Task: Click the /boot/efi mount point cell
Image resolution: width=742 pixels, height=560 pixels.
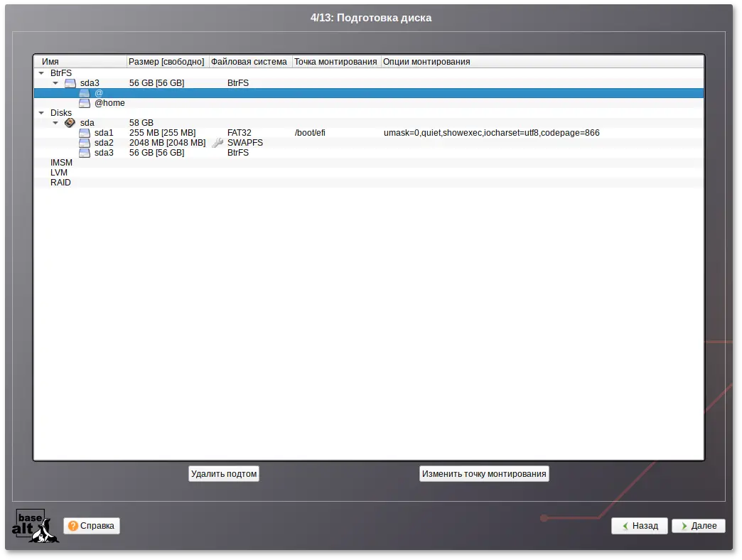Action: [x=310, y=133]
